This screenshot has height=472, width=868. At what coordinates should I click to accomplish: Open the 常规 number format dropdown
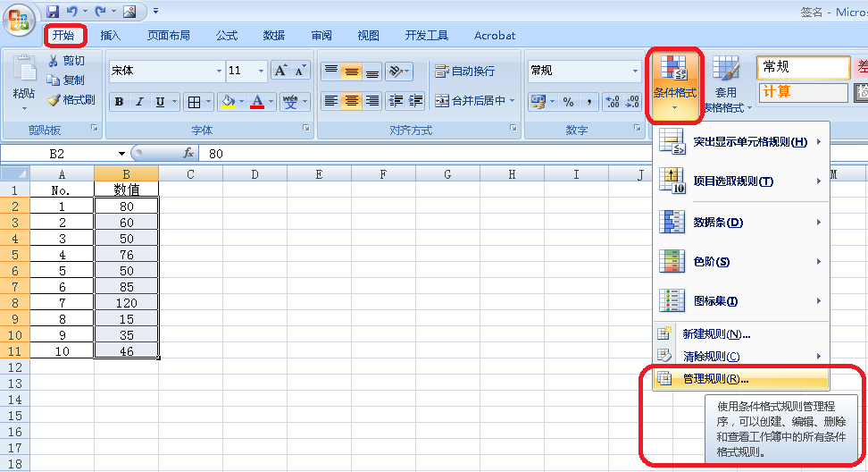point(635,71)
